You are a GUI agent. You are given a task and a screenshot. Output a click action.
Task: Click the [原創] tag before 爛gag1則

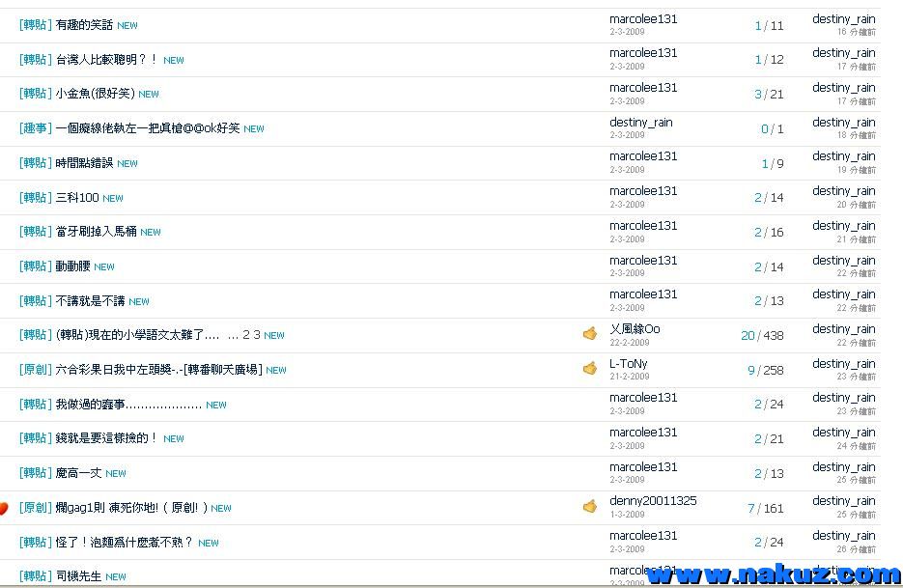click(36, 507)
